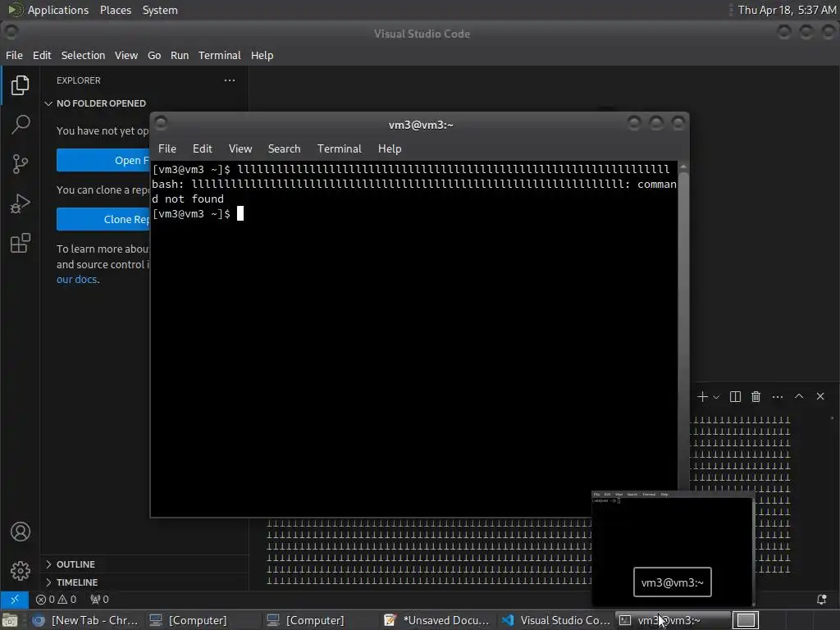Open Edit menu in vm3@vm3 terminal window
This screenshot has height=630, width=840.
point(203,148)
